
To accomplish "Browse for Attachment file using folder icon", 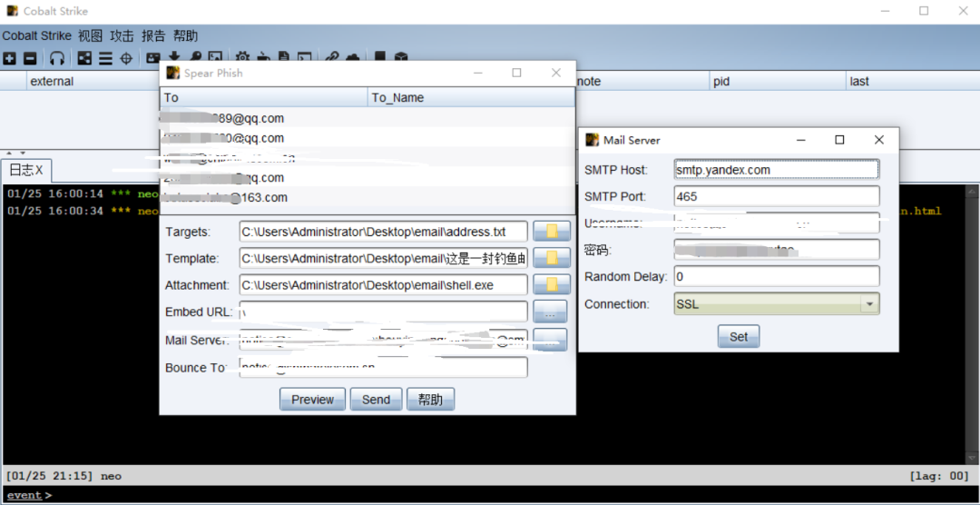I will click(552, 284).
